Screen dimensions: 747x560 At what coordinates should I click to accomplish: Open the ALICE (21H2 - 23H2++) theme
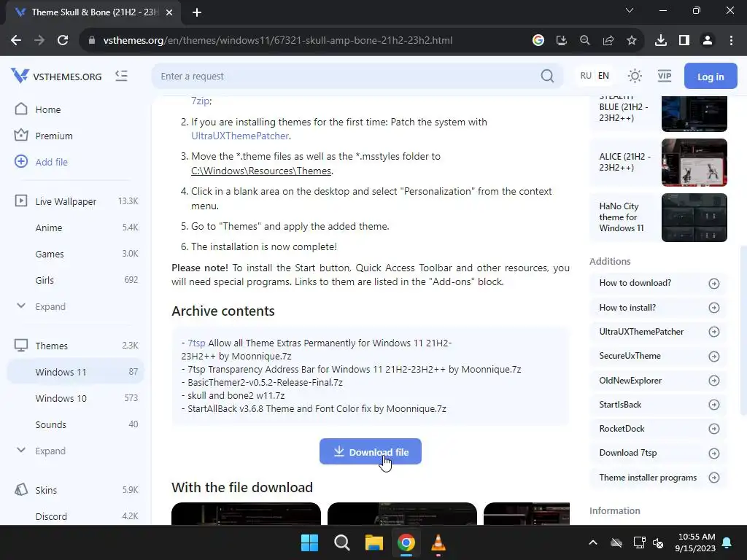coord(659,163)
